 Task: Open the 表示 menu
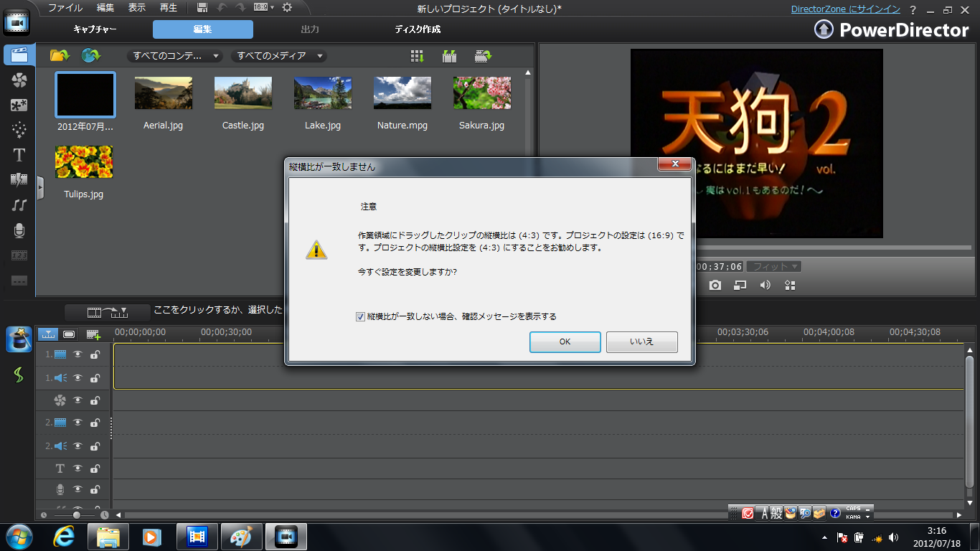tap(136, 8)
